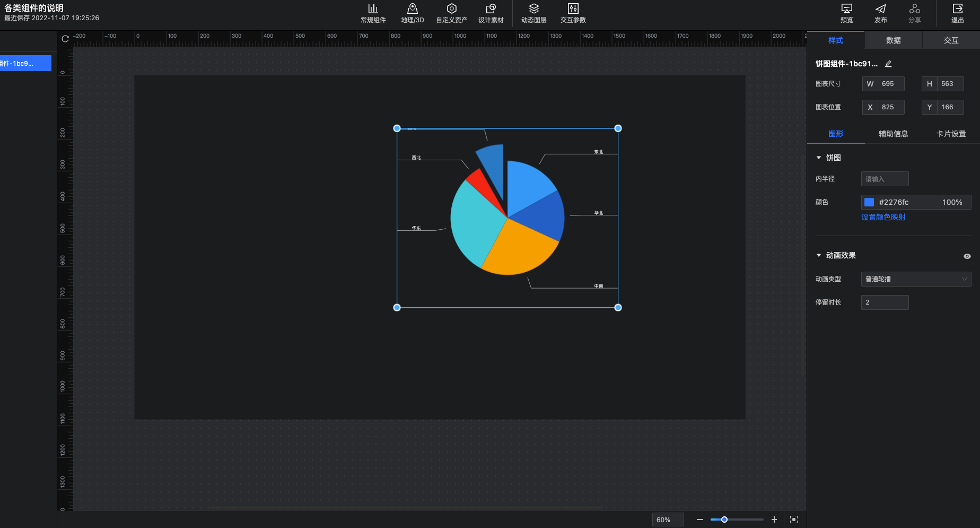Screen dimensions: 980x528
Task: Click the component name 饼图组件-1bc91...
Action: tap(846, 64)
